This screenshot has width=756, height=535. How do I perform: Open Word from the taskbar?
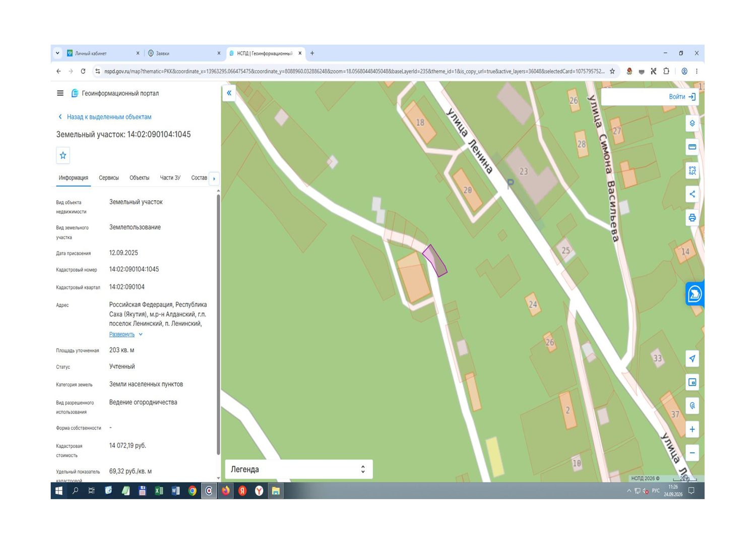(x=175, y=491)
